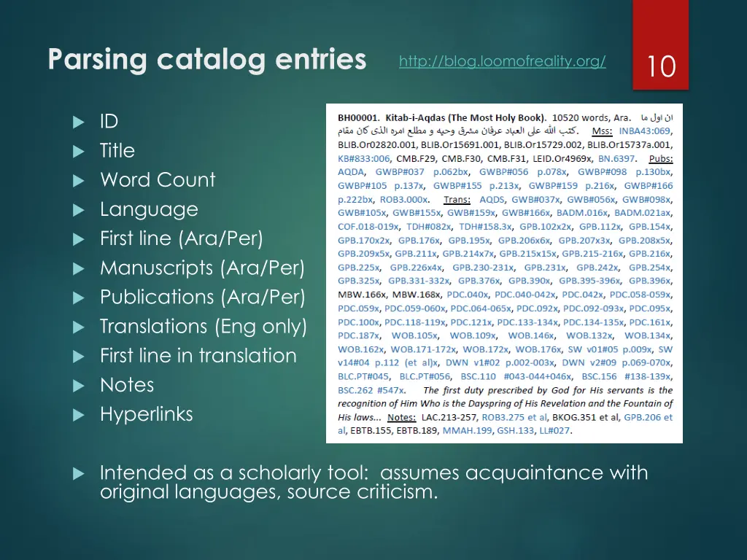The image size is (747, 560).
Task: Open the GSH.133 link
Action: click(x=516, y=432)
